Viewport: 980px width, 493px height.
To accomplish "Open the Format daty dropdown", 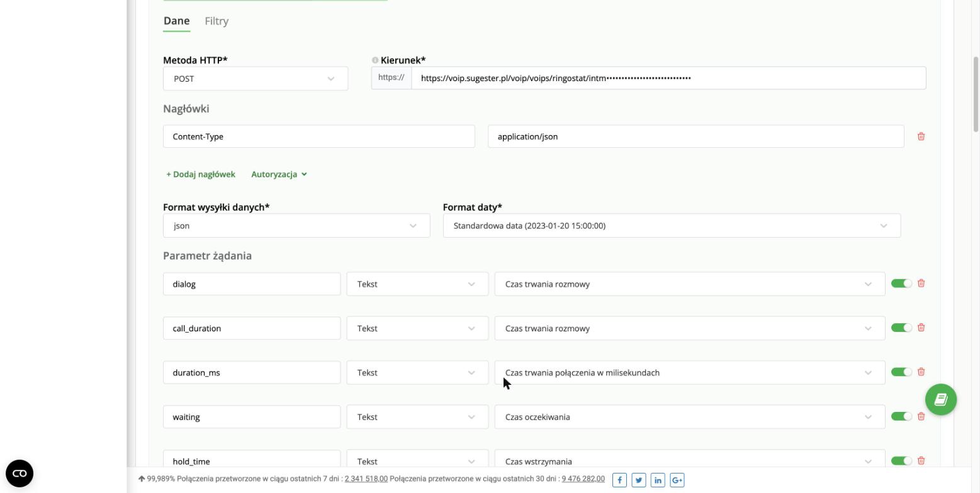I will coord(672,226).
